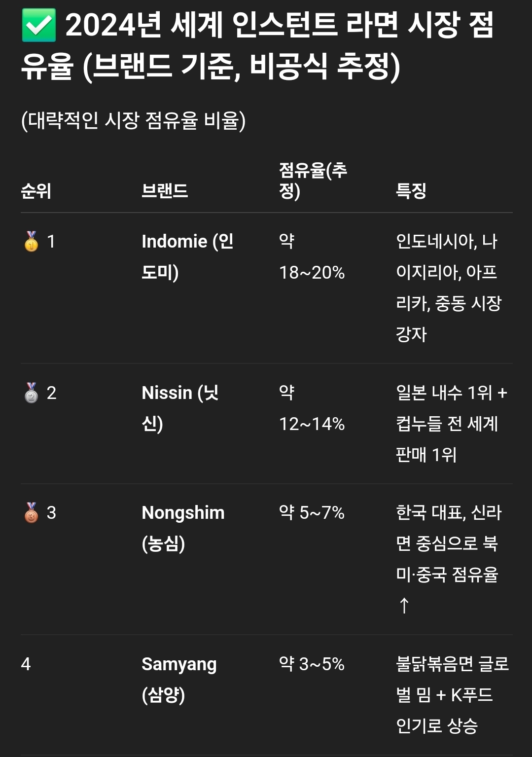The height and width of the screenshot is (757, 532).
Task: Select the 특징 column header
Action: 411,191
